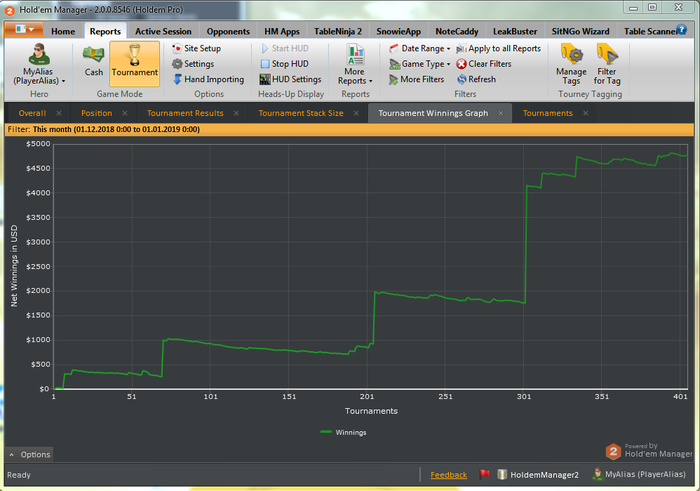This screenshot has width=700, height=491.
Task: Open the SnowieApp tab
Action: (399, 31)
